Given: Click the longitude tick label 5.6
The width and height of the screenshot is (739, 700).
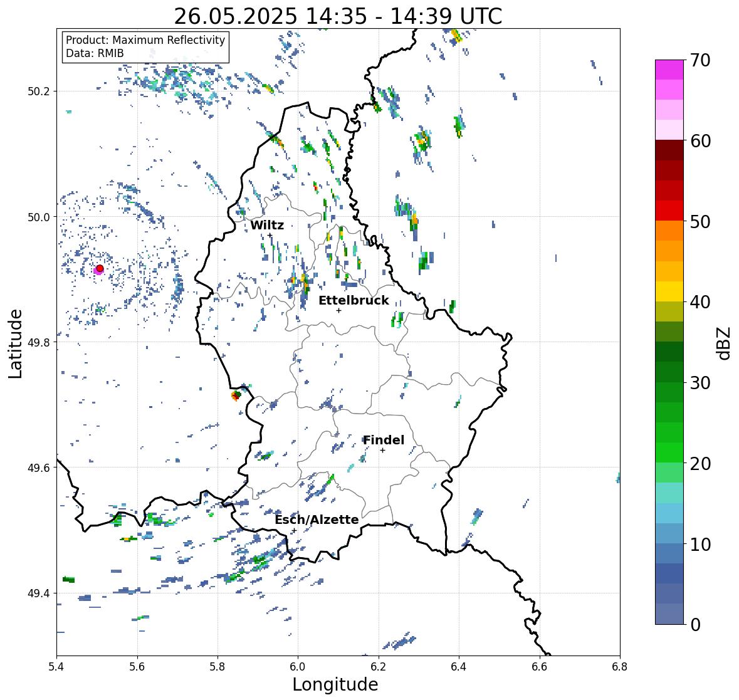Looking at the screenshot, I should point(137,667).
